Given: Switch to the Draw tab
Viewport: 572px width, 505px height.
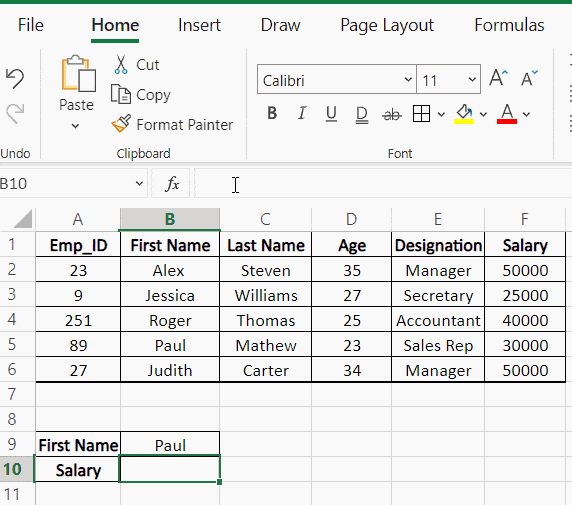Looking at the screenshot, I should [280, 25].
